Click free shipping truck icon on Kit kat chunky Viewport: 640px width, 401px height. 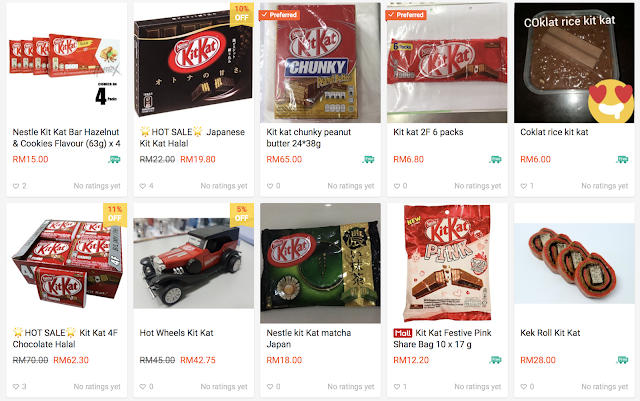368,159
